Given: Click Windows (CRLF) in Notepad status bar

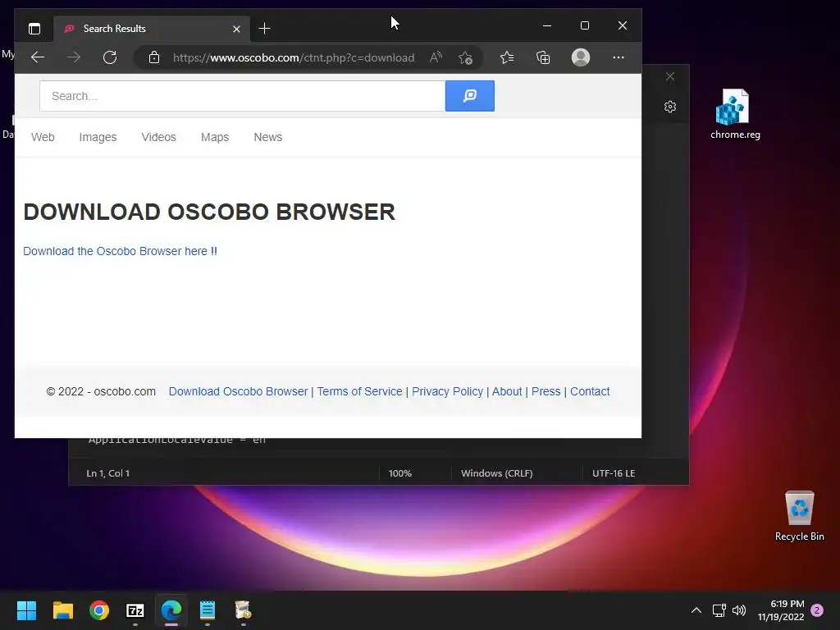Looking at the screenshot, I should (496, 473).
